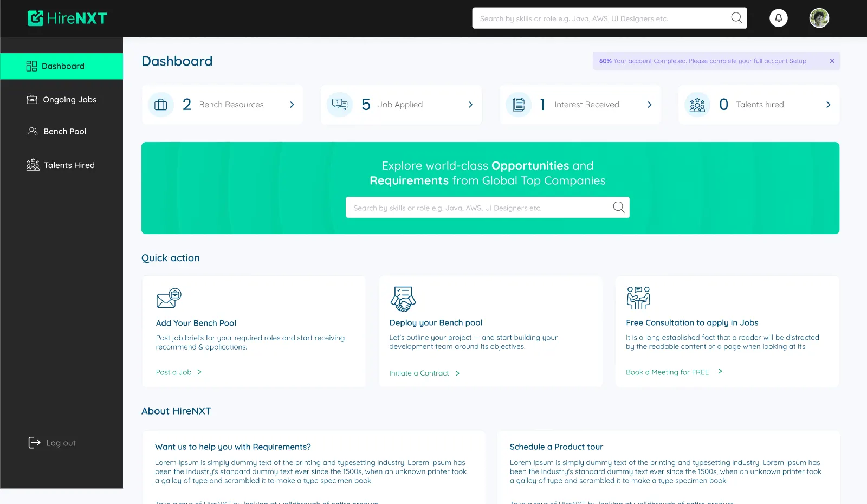Expand Talents hired card chevron

[828, 105]
